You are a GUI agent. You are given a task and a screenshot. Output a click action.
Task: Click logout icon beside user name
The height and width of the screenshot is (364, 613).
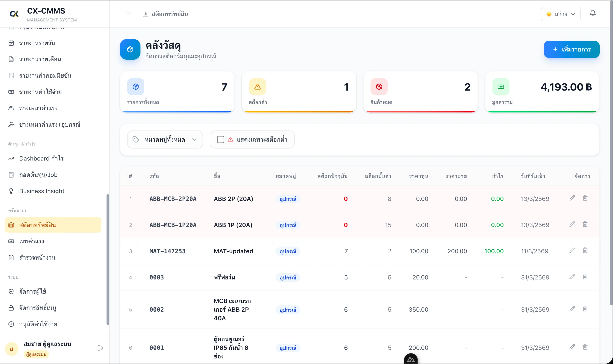click(x=100, y=348)
